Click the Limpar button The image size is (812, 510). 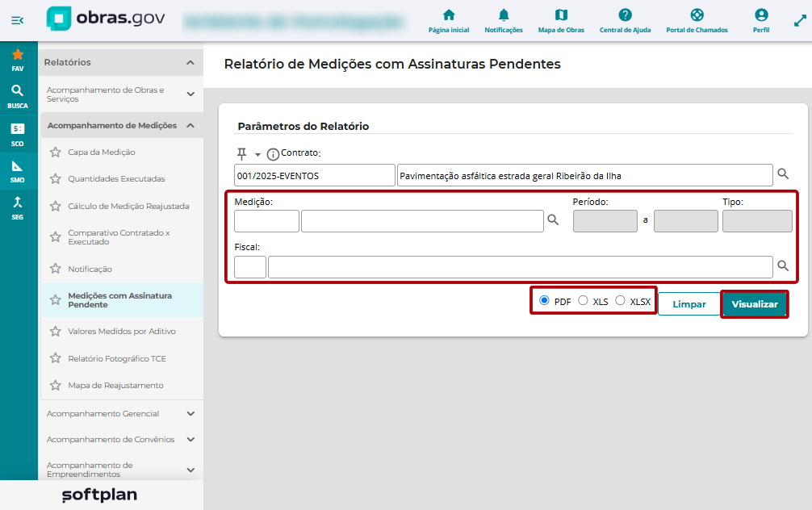689,304
